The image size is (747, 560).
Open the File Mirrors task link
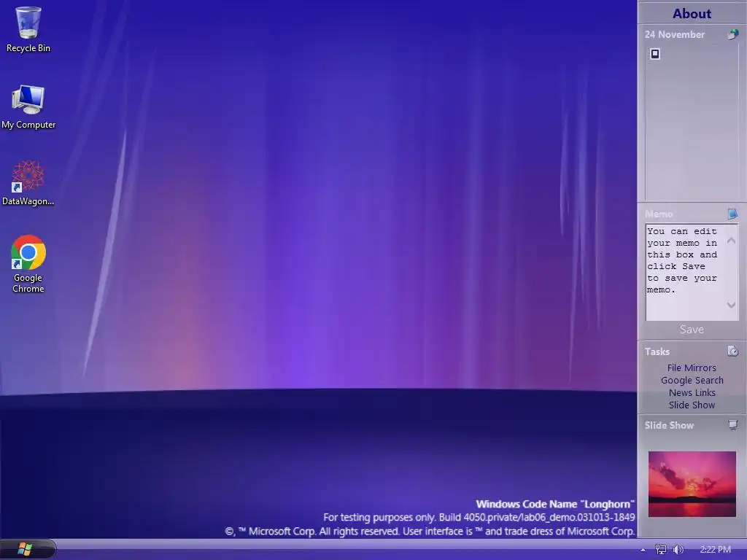point(692,367)
